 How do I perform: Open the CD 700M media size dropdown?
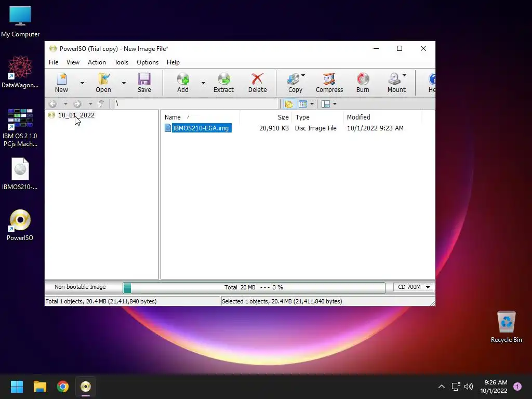[x=414, y=287]
